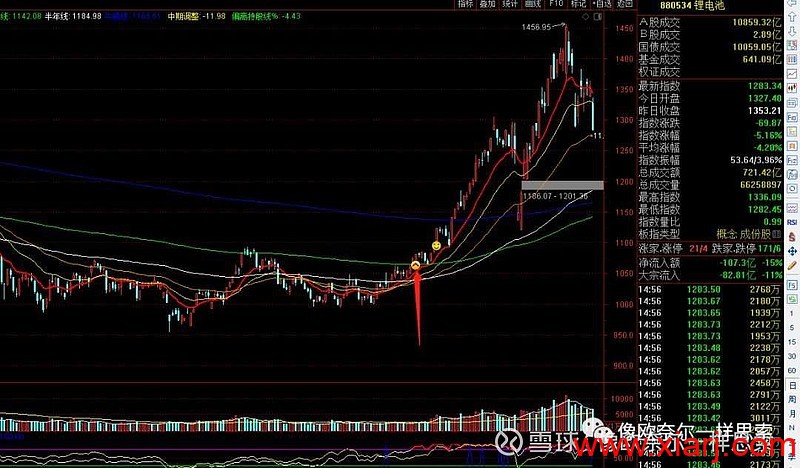Switch to 30-minute period
The image size is (800, 468).
(792, 356)
